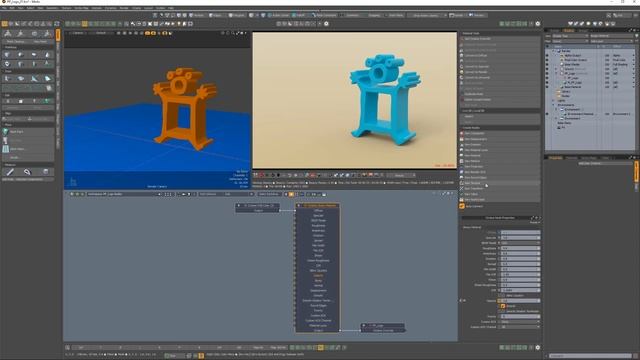Toggle the Auto Connect checkbox
The width and height of the screenshot is (640, 360).
click(462, 207)
